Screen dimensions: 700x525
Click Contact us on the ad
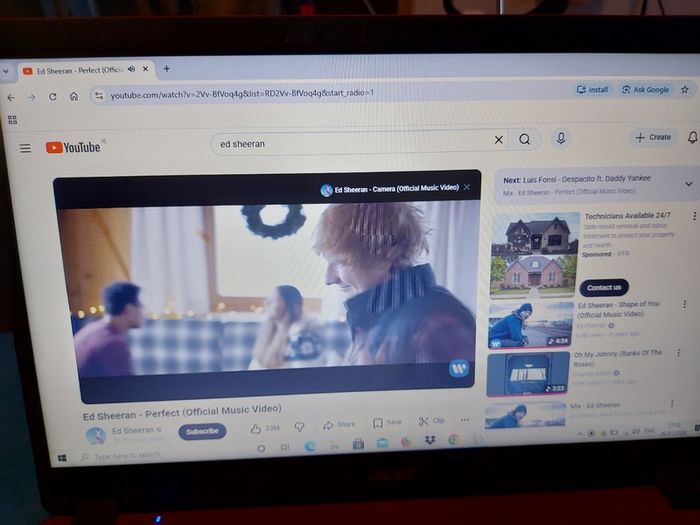(x=604, y=288)
